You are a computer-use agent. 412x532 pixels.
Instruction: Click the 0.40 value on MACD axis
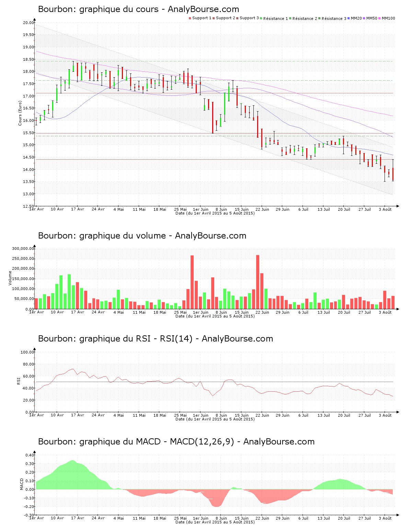[30, 455]
